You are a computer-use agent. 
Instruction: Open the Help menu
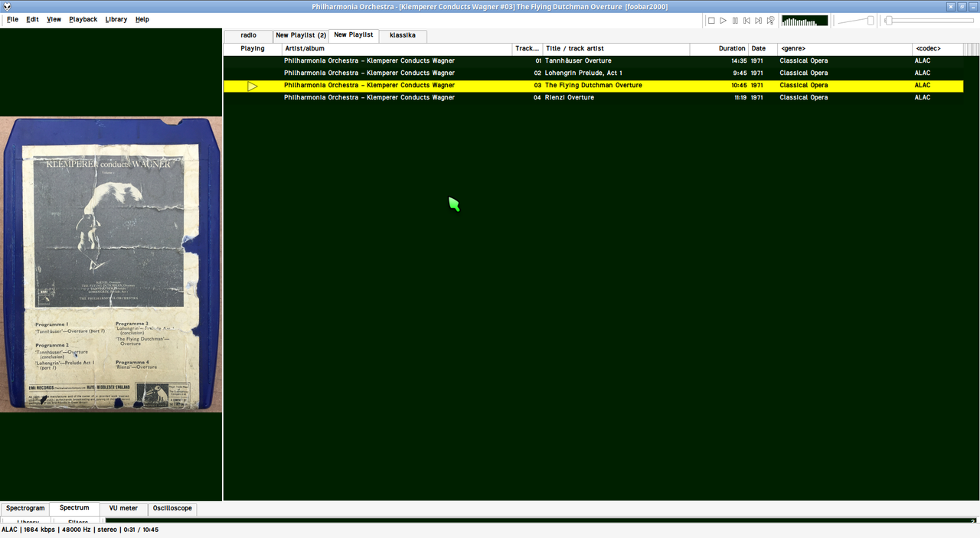pos(142,19)
